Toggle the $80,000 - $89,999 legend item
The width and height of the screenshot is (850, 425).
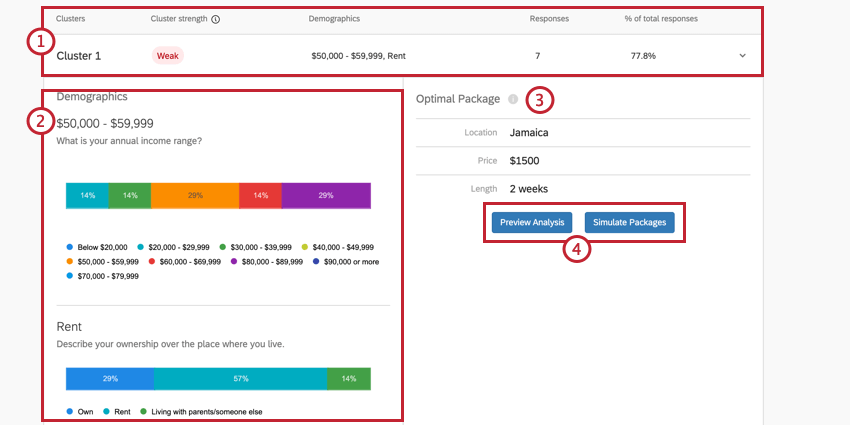tap(263, 261)
